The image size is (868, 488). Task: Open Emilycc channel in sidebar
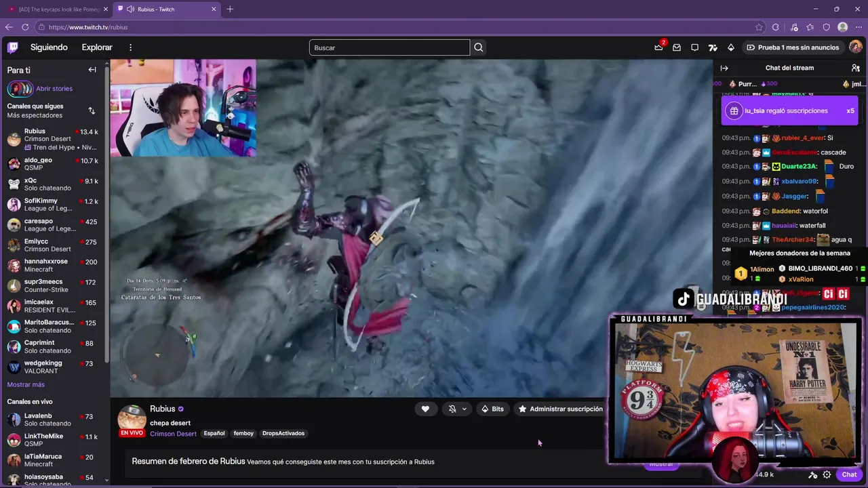point(53,245)
